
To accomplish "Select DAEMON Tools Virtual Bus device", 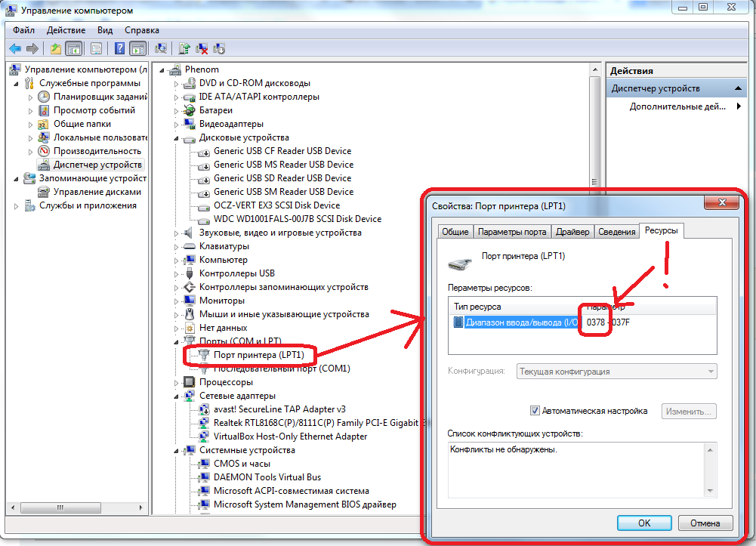I will [x=267, y=477].
